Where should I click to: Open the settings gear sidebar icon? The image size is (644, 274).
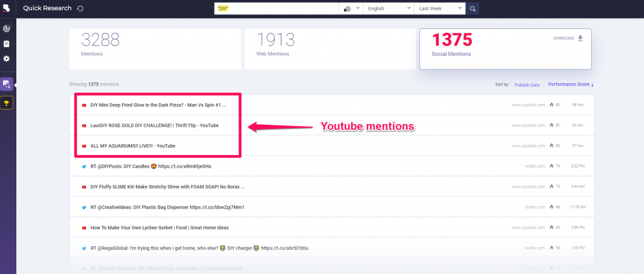coord(6,59)
